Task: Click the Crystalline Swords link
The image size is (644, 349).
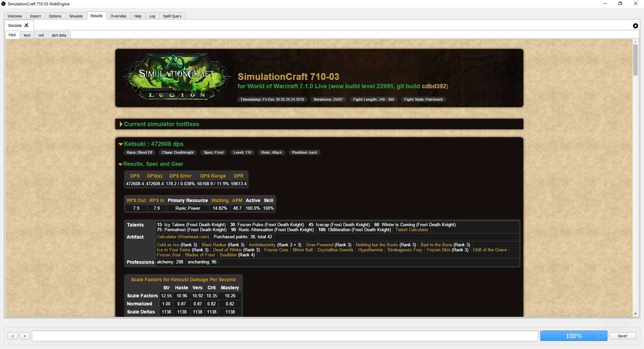Action: point(335,250)
